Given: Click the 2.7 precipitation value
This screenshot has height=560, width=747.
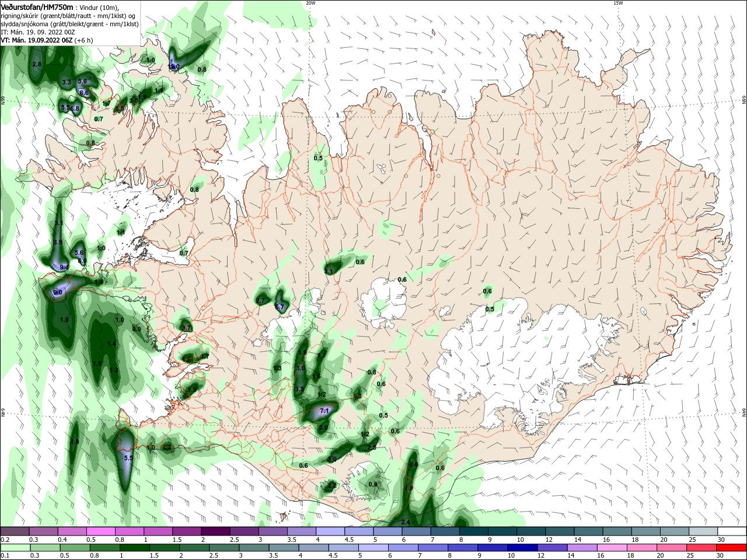Looking at the screenshot, I should click(x=261, y=300).
